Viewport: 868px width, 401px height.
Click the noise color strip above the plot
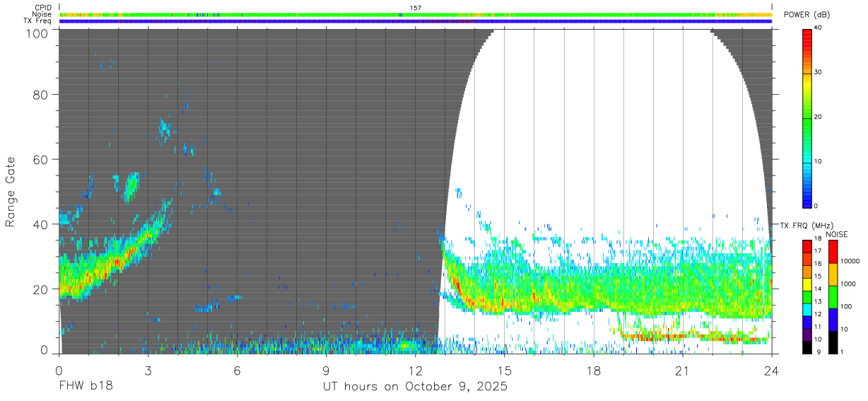point(416,14)
